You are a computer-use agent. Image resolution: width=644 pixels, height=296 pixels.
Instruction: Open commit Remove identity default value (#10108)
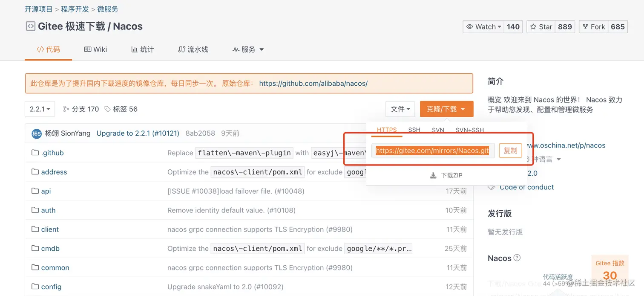[x=231, y=210]
